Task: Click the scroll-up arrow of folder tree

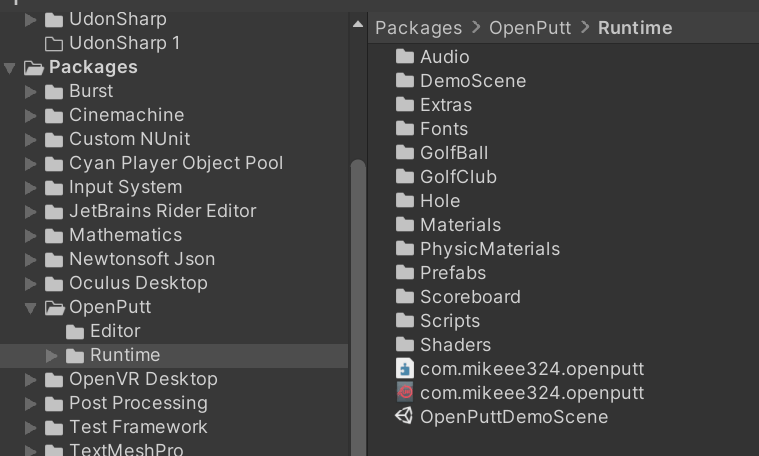Action: pyautogui.click(x=358, y=24)
